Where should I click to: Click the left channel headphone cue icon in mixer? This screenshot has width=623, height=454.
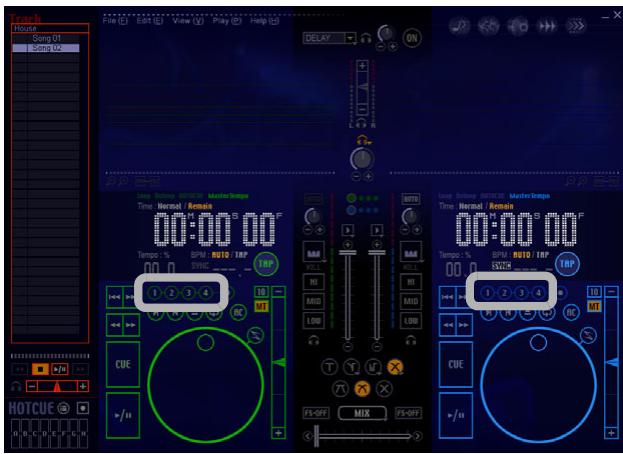pos(313,340)
